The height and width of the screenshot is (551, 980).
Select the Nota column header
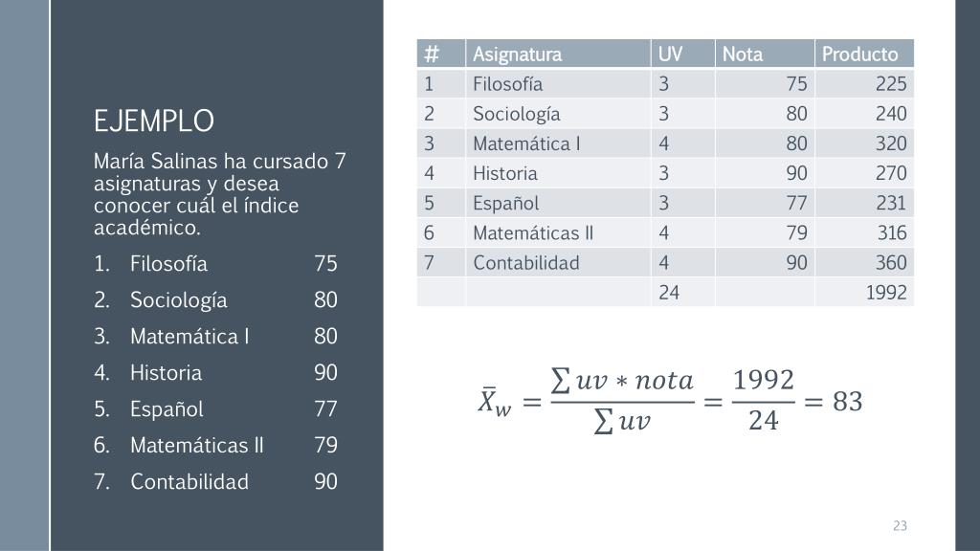(x=743, y=54)
